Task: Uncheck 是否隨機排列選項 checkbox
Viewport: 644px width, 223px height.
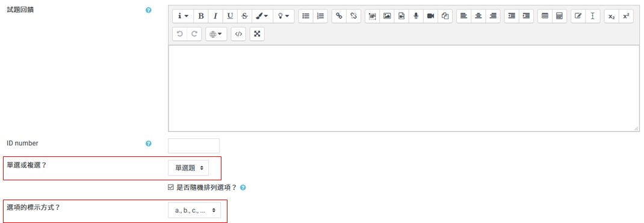Action: (x=171, y=188)
